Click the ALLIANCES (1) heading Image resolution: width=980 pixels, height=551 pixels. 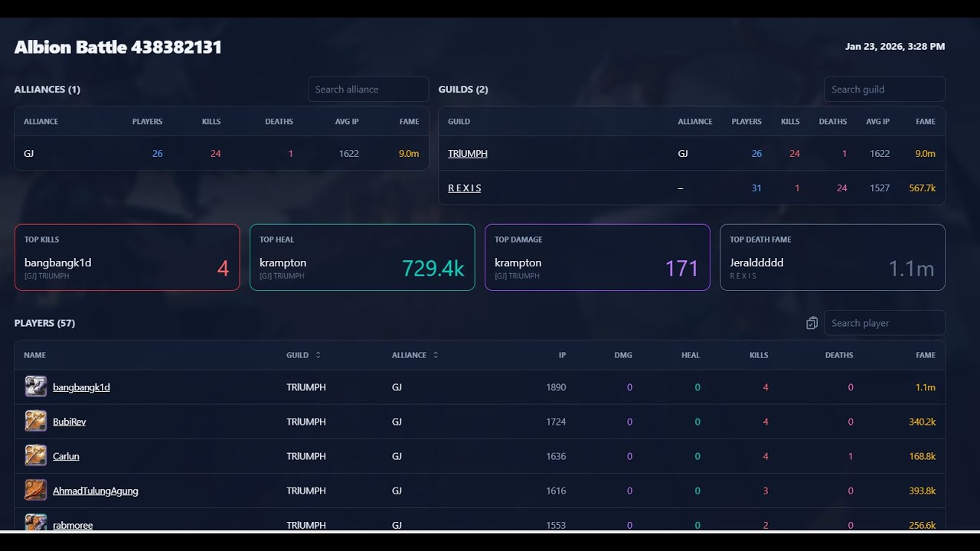click(47, 89)
